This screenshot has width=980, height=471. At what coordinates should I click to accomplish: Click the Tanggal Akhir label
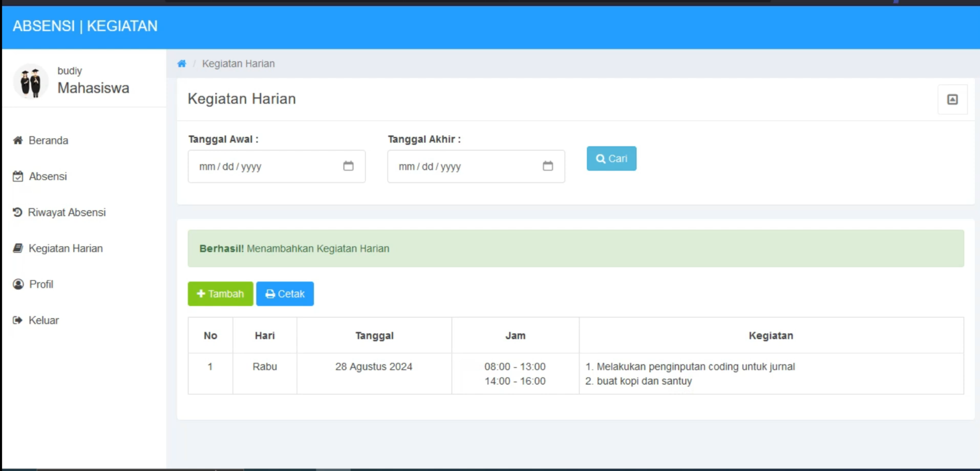click(x=424, y=139)
